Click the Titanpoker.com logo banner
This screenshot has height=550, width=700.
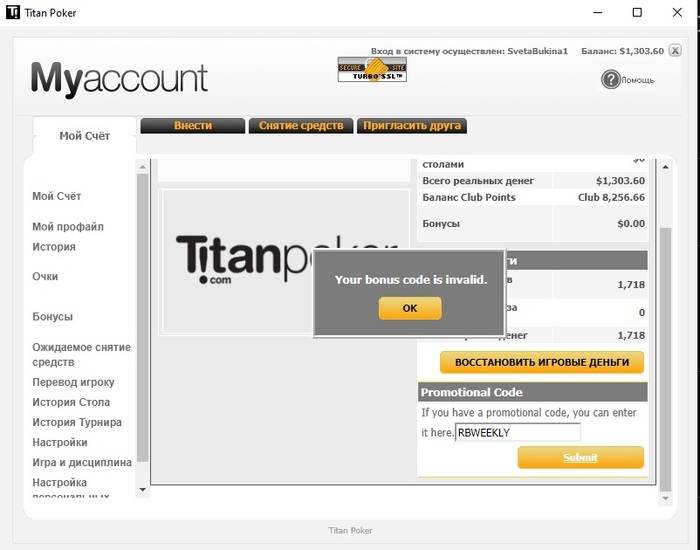[284, 262]
